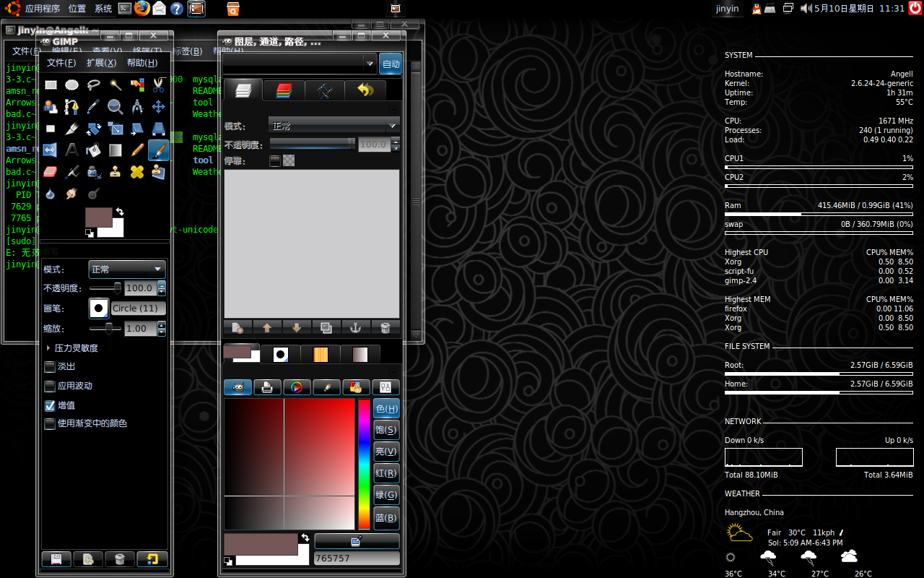Open the 文件(F) menu in GIMP toolbox
924x578 pixels.
61,63
